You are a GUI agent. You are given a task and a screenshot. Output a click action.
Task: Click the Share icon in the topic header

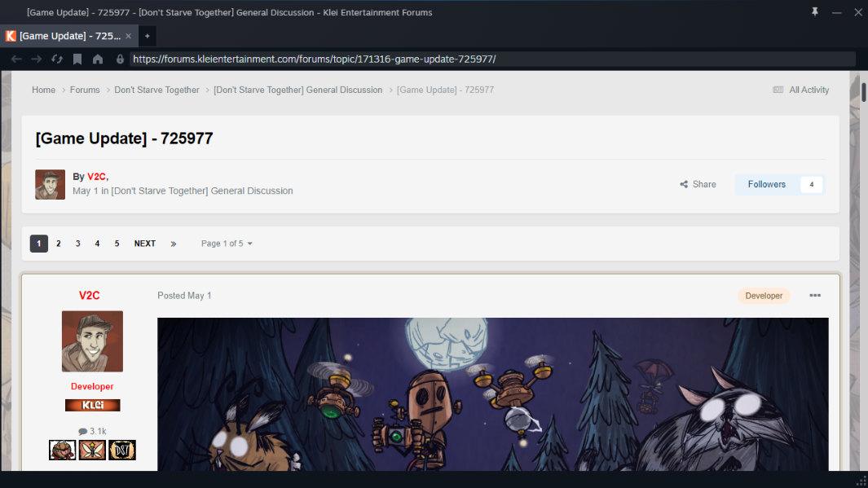tap(684, 184)
